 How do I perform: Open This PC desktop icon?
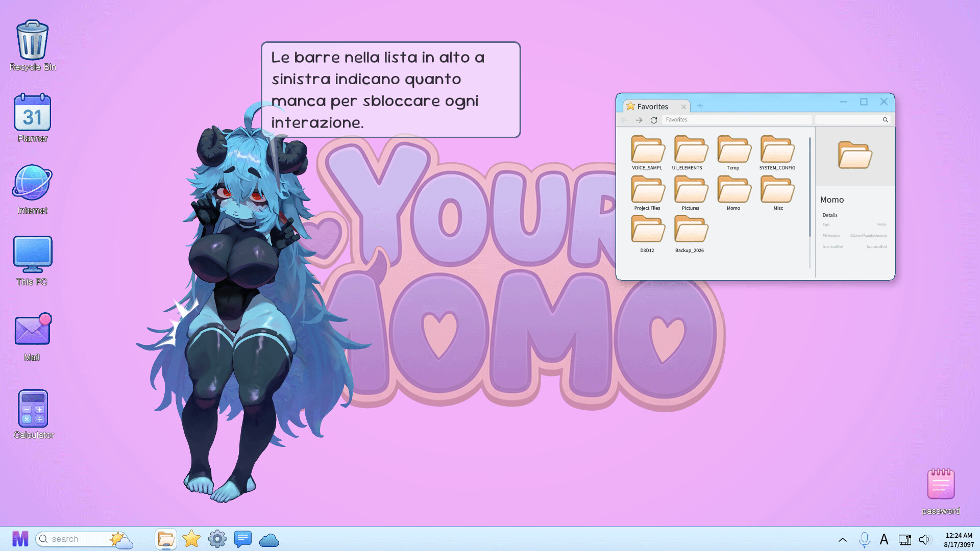[x=32, y=261]
